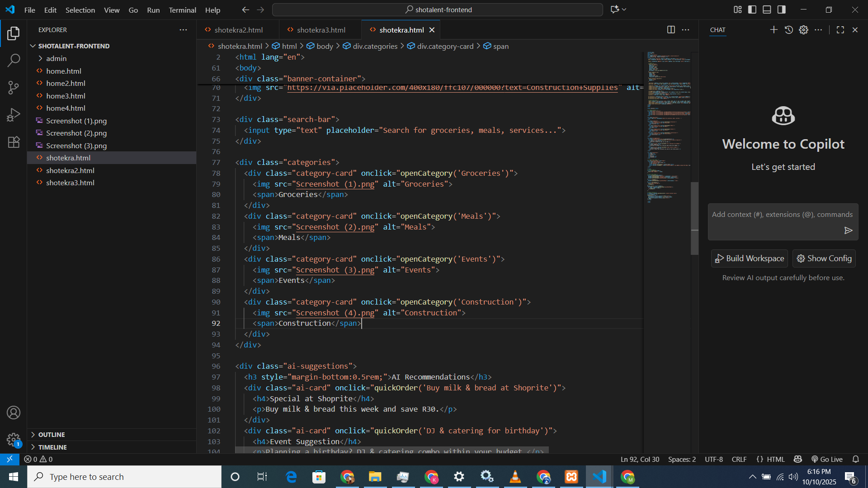Show Copilot chat history
This screenshot has height=488, width=868.
click(788, 30)
